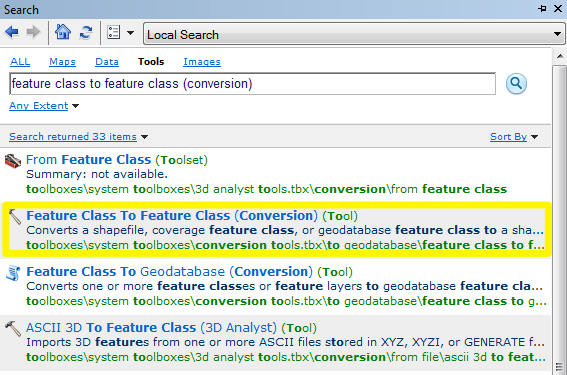The image size is (567, 375).
Task: Refresh the search index icon
Action: (x=86, y=32)
